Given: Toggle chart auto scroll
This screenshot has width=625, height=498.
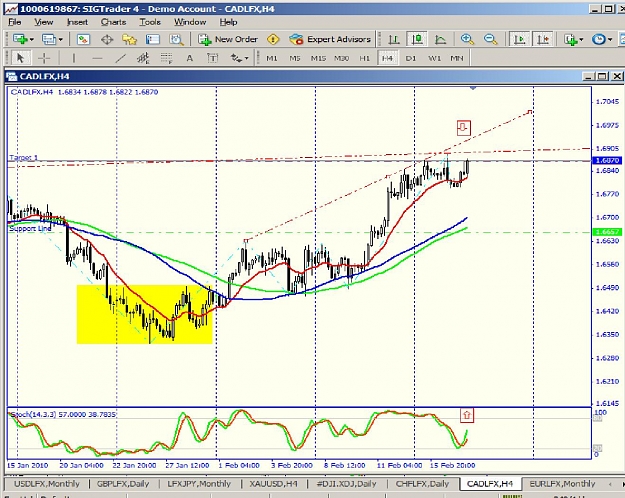Looking at the screenshot, I should pos(519,39).
